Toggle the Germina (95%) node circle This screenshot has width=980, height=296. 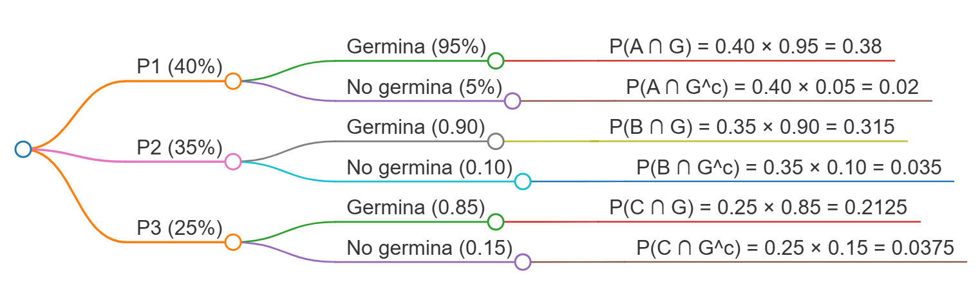[x=495, y=60]
